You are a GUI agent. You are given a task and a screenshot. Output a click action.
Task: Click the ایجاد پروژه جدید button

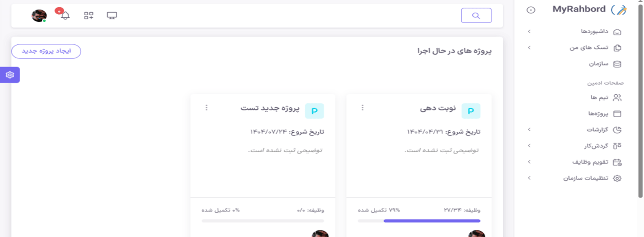46,52
